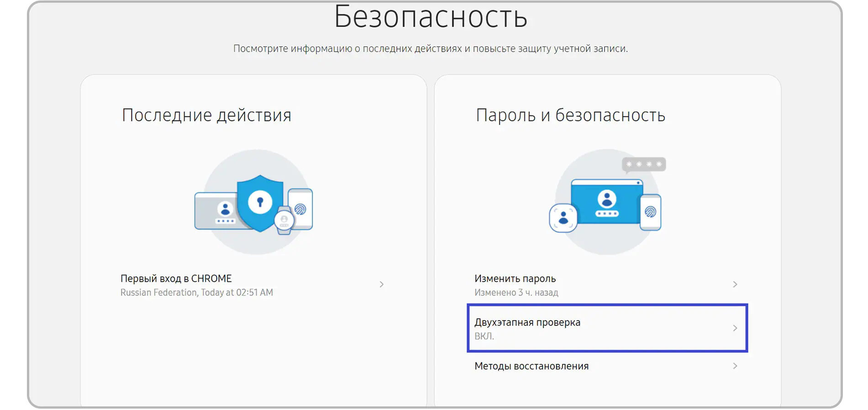The height and width of the screenshot is (410, 868).
Task: Expand the chevron beside Изменить пароль
Action: (735, 284)
